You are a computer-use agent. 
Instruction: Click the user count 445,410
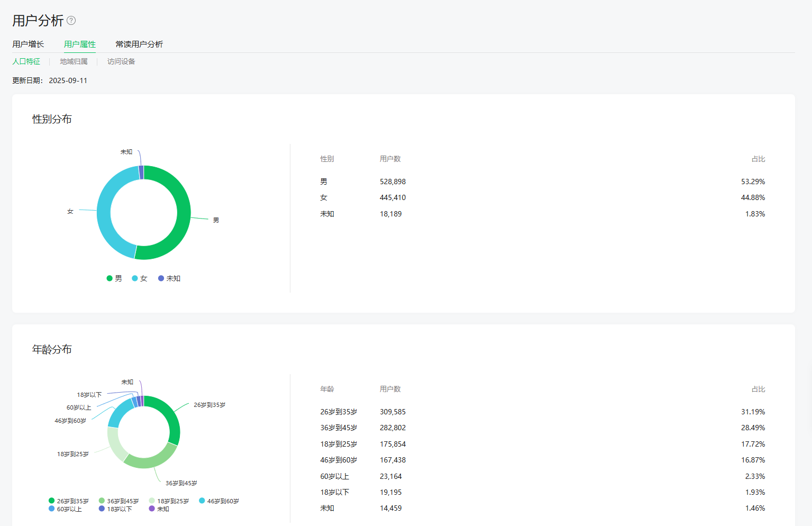coord(393,197)
